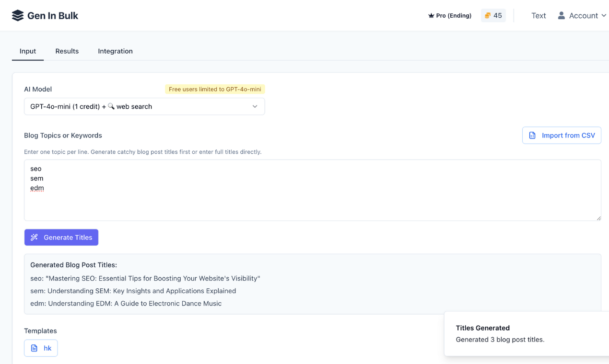Click the Account user silhouette icon

pos(561,16)
